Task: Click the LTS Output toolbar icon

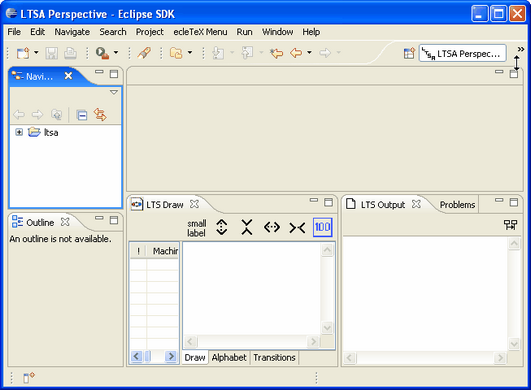Action: coord(510,225)
